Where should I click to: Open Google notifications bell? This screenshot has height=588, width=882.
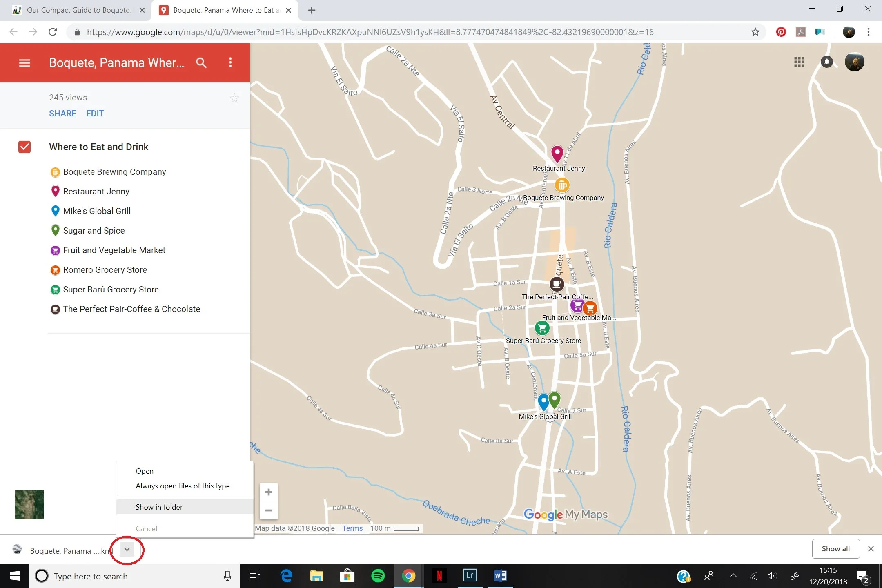tap(827, 62)
